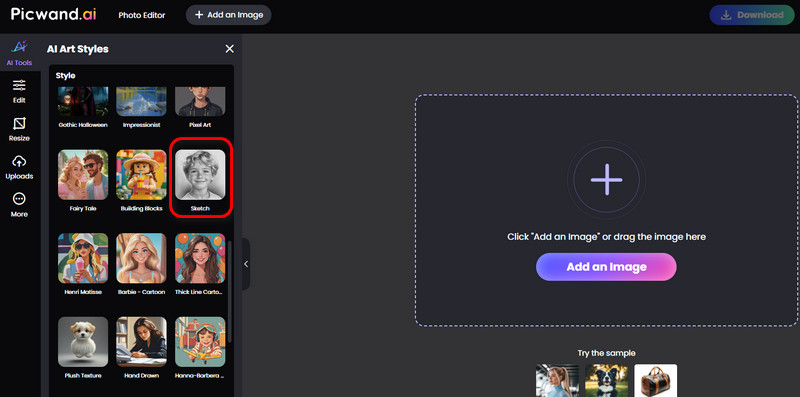Select the Thick Line Cartoon style
The image size is (800, 397).
[x=200, y=264]
